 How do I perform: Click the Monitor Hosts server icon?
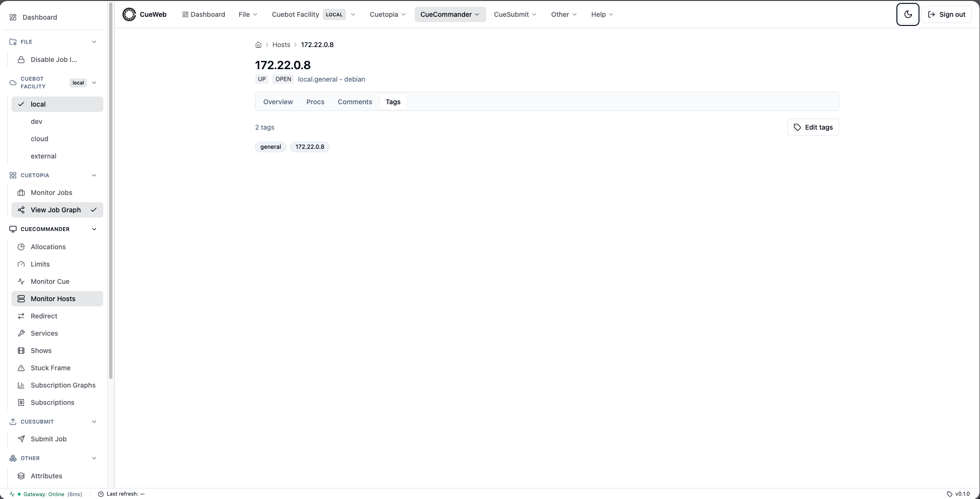(21, 299)
